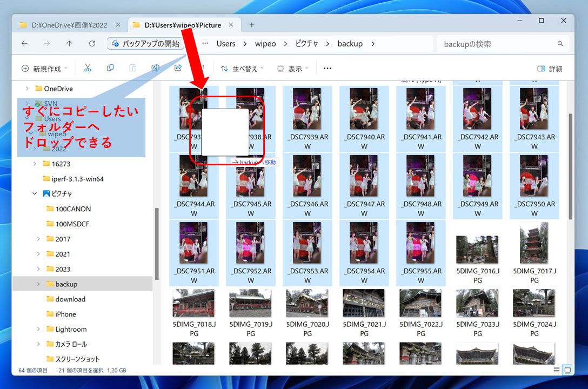Expand the カメラ ロール folder node
Image resolution: width=588 pixels, height=389 pixels.
[x=38, y=344]
